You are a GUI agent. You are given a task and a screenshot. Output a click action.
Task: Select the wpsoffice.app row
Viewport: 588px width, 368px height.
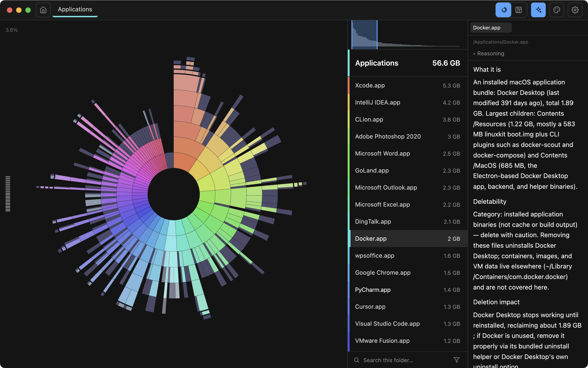408,256
